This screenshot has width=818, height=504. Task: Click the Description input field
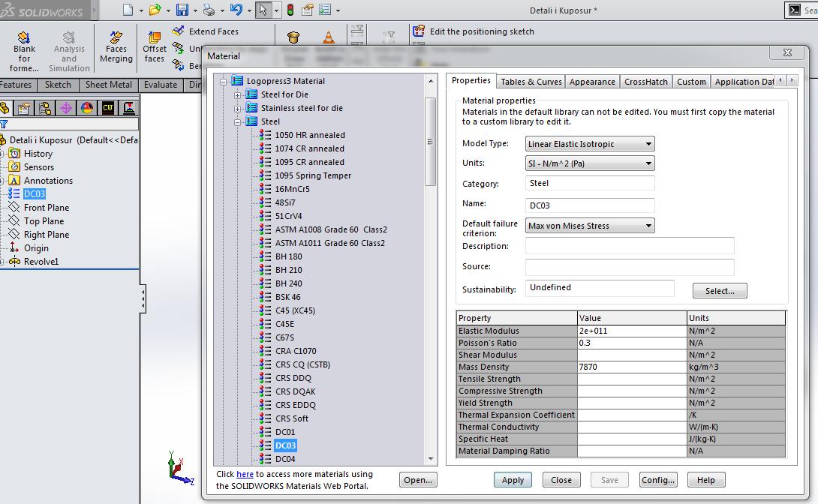(629, 245)
